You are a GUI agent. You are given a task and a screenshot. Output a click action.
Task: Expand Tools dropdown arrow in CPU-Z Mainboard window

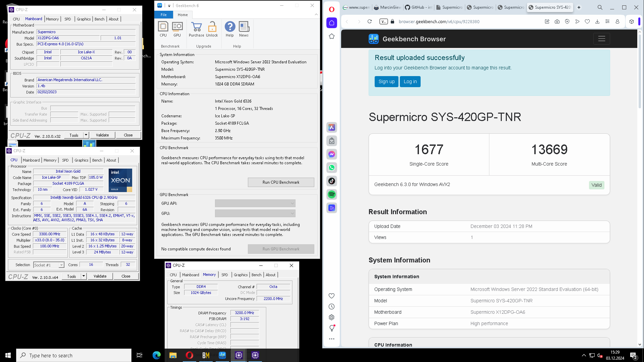click(x=86, y=135)
